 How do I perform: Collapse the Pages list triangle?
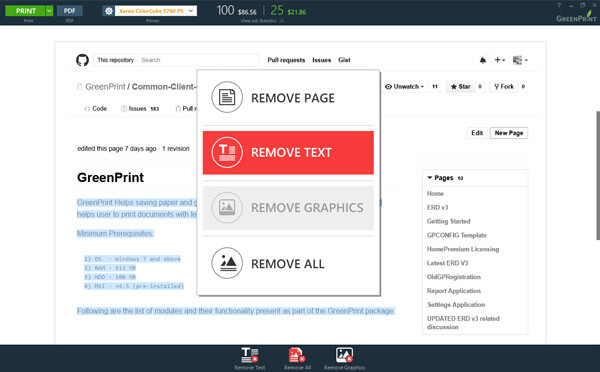tap(429, 178)
